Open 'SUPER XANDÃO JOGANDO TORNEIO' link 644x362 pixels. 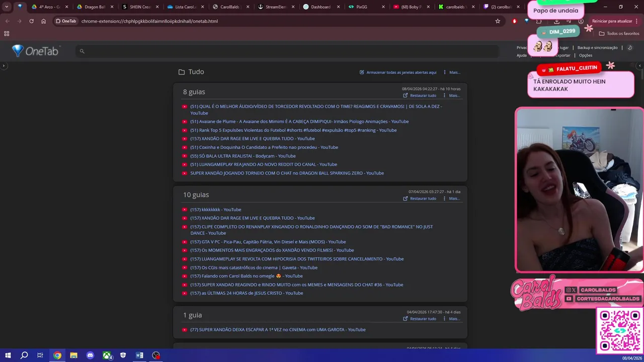tap(287, 173)
